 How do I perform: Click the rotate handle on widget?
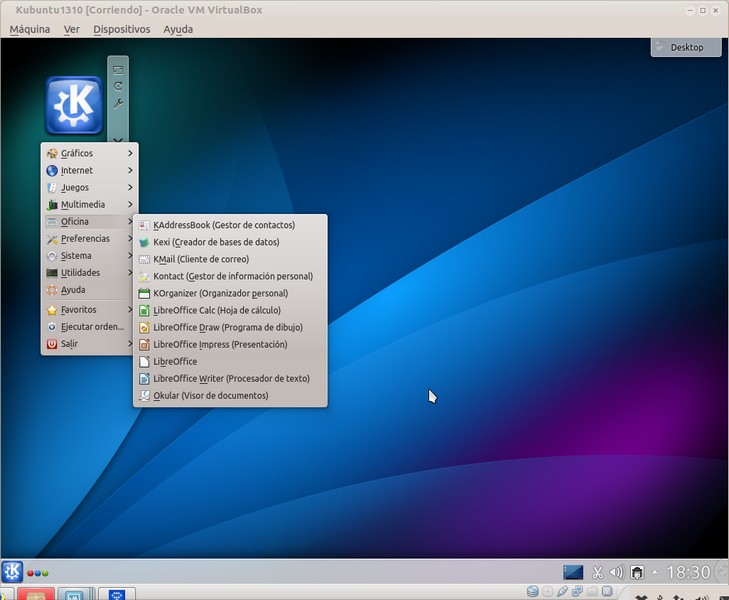click(118, 87)
